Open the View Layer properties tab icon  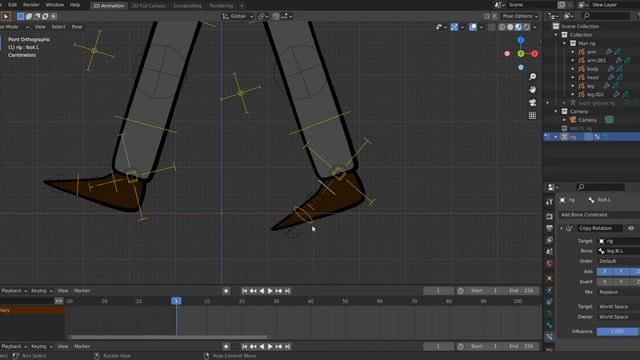click(549, 240)
